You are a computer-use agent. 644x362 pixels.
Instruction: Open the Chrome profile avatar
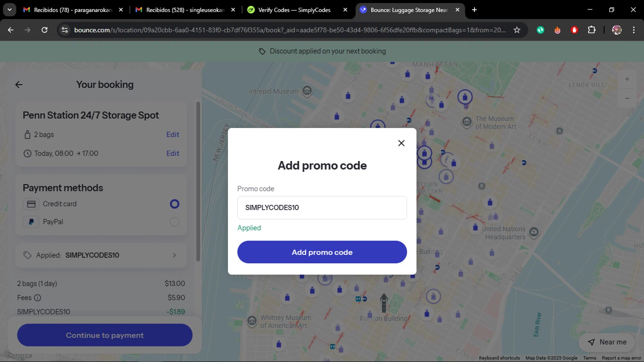point(617,30)
